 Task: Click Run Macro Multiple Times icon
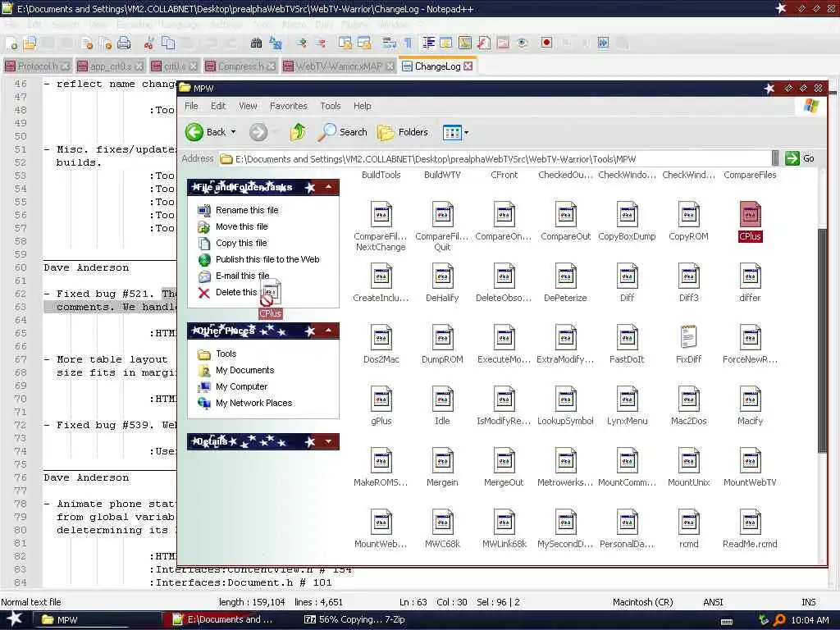point(603,43)
